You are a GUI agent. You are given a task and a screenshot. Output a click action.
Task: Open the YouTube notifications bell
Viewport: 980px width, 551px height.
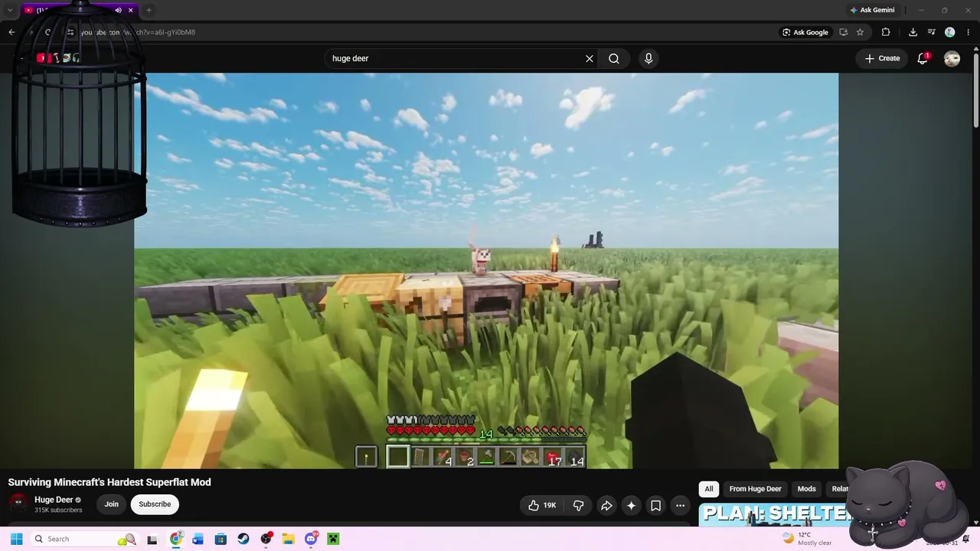[x=923, y=58]
